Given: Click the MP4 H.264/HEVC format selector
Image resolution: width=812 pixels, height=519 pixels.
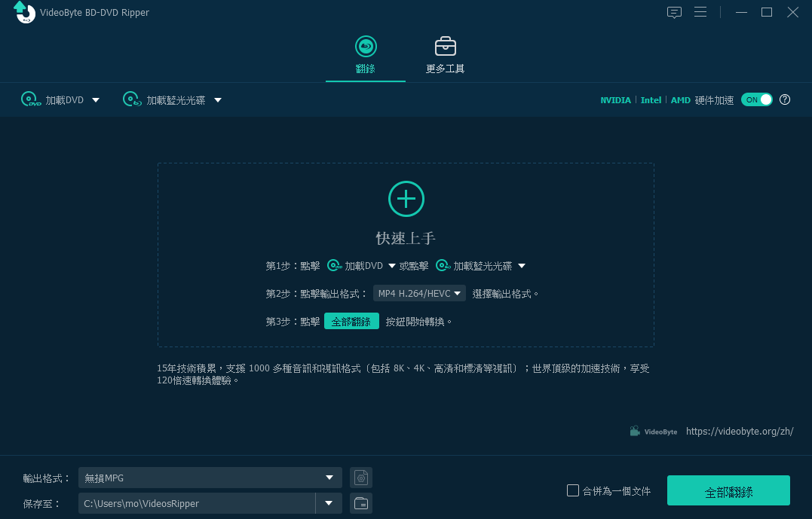Looking at the screenshot, I should tap(419, 293).
